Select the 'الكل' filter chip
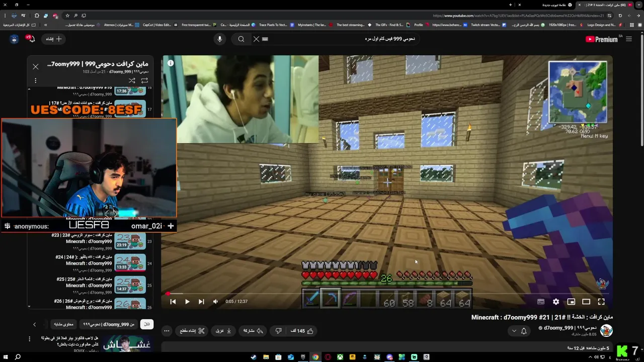This screenshot has width=644, height=362. point(146,324)
